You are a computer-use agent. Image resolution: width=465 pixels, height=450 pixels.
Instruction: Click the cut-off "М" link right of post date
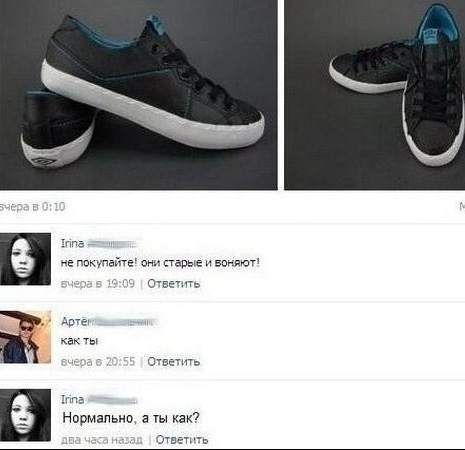pos(462,207)
